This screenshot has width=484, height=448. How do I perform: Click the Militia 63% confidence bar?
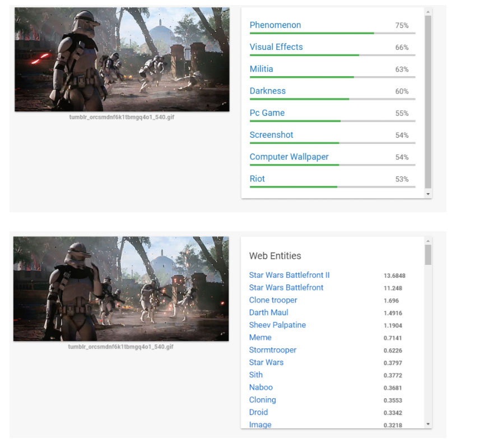[332, 77]
